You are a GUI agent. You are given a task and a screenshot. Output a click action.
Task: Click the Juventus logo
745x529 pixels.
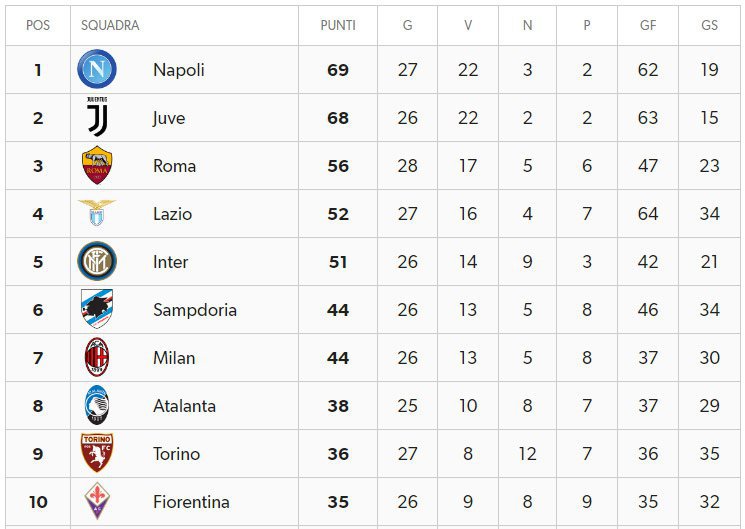97,117
